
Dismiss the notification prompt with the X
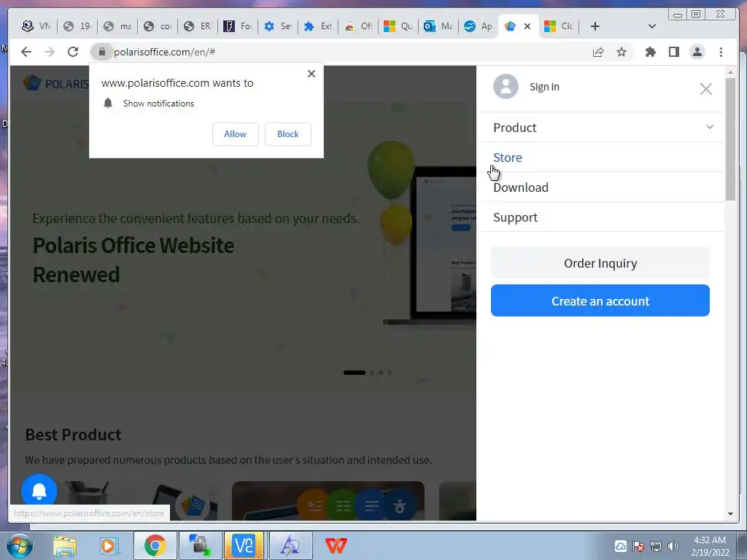point(311,74)
